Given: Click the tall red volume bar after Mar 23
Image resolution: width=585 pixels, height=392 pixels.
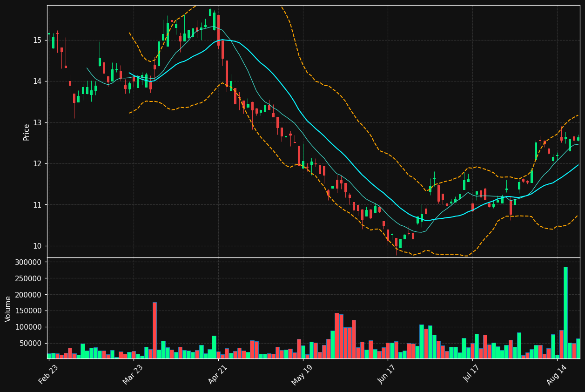Looking at the screenshot, I should click(x=155, y=330).
